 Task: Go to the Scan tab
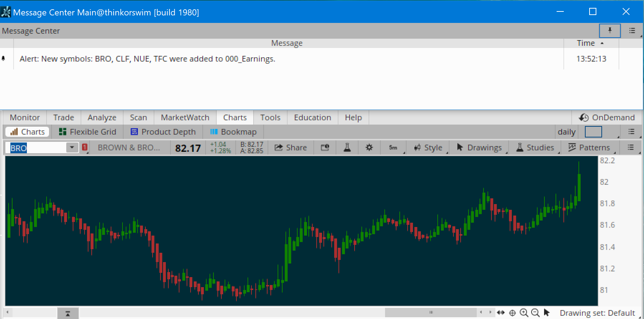tap(138, 117)
